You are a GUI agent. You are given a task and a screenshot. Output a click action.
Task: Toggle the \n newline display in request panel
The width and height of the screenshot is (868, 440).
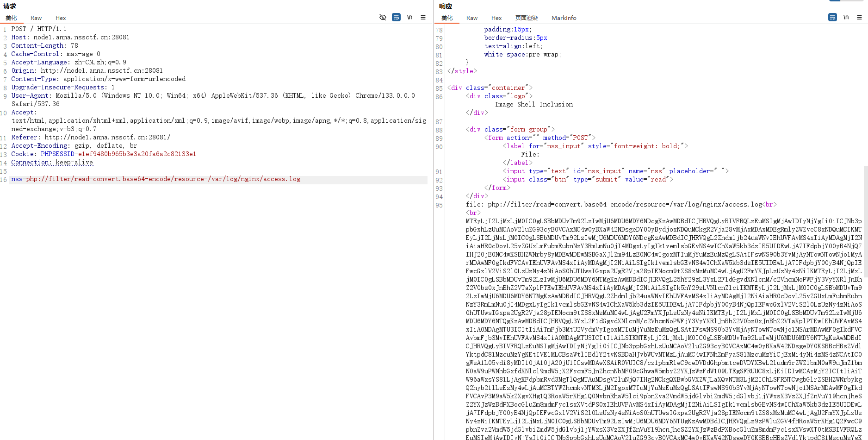click(x=409, y=18)
